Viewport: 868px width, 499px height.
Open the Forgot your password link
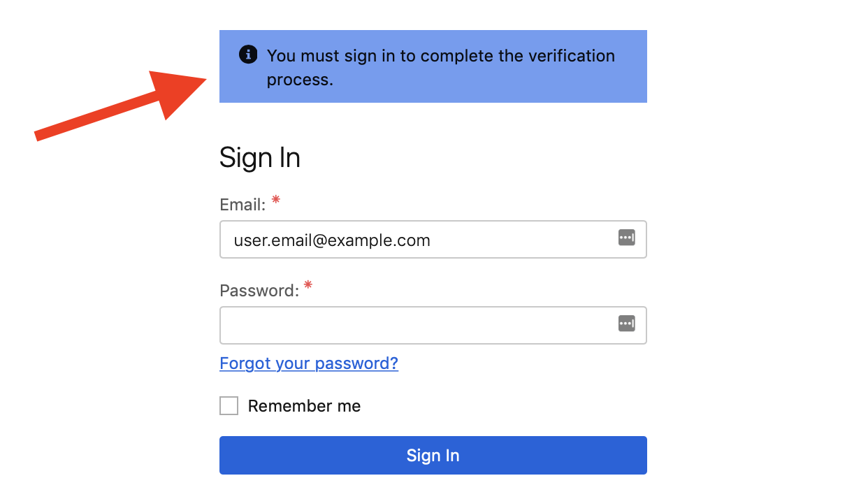tap(309, 363)
